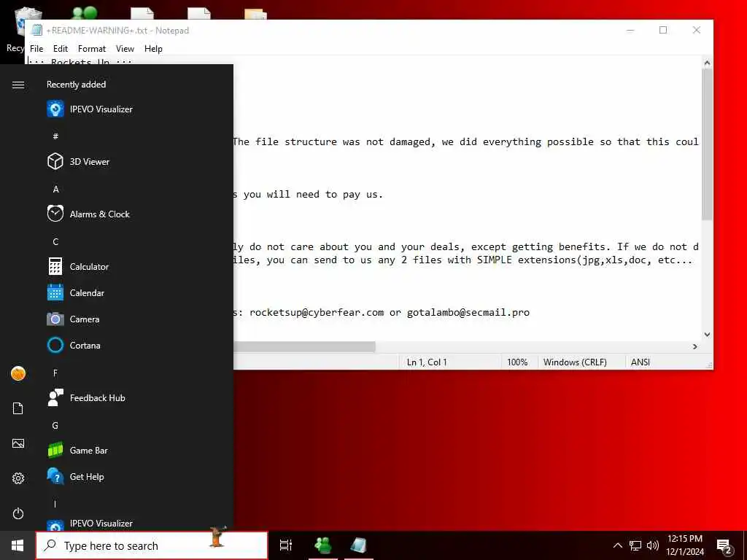Click Windows (CRLF) in status bar
Viewport: 747px width, 560px height.
pos(575,362)
